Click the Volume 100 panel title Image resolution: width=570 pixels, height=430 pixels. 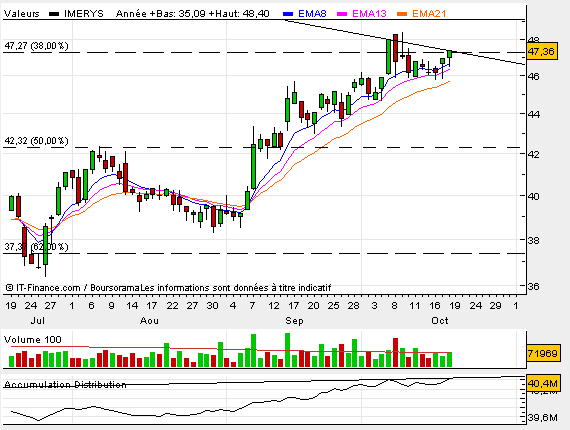click(x=33, y=340)
